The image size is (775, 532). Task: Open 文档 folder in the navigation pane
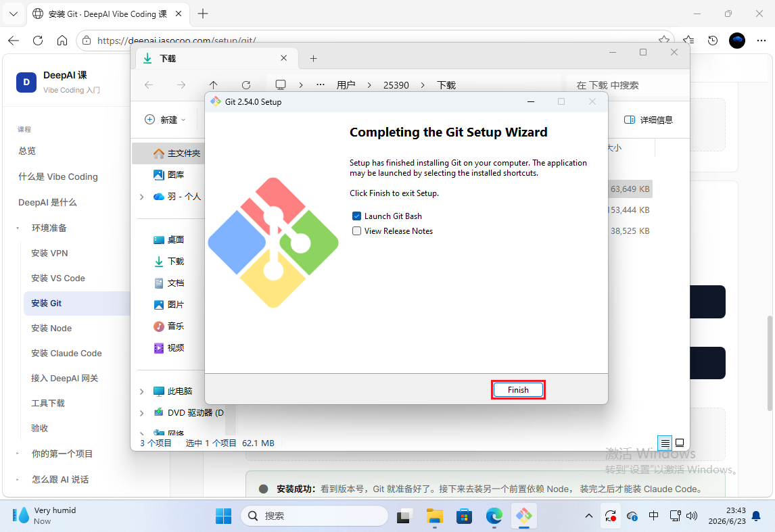(x=168, y=283)
